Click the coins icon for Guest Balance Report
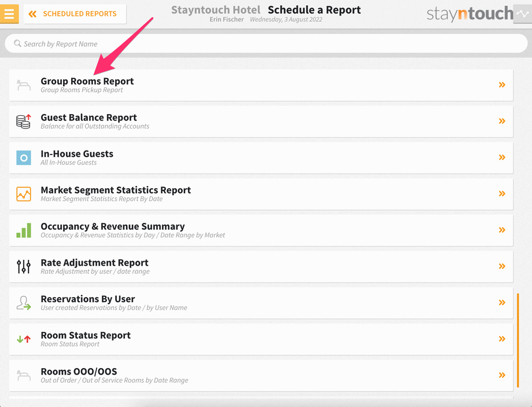 click(24, 121)
